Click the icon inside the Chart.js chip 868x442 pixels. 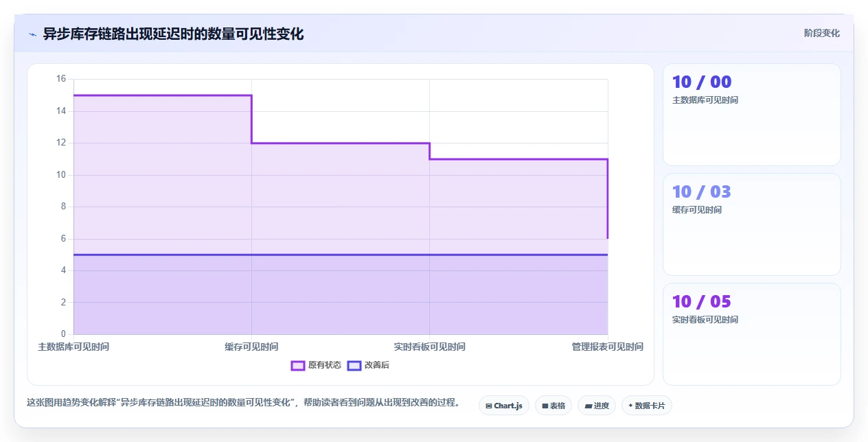[x=488, y=406]
